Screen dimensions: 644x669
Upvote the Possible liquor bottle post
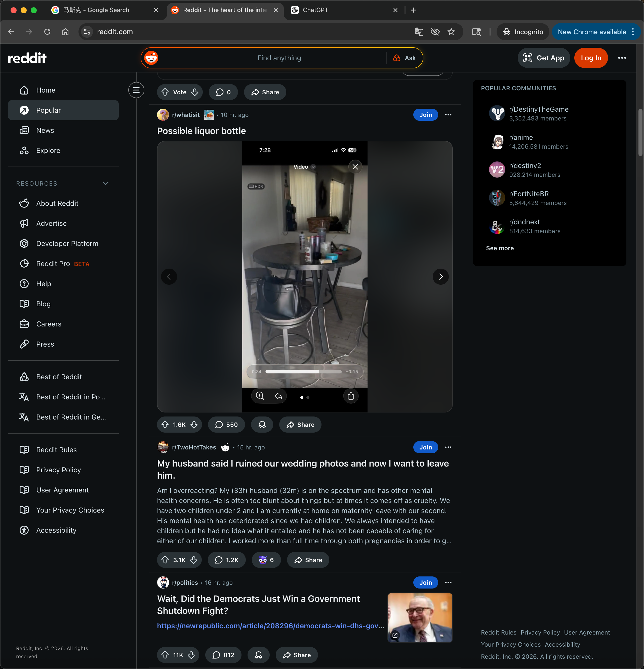[x=165, y=425]
